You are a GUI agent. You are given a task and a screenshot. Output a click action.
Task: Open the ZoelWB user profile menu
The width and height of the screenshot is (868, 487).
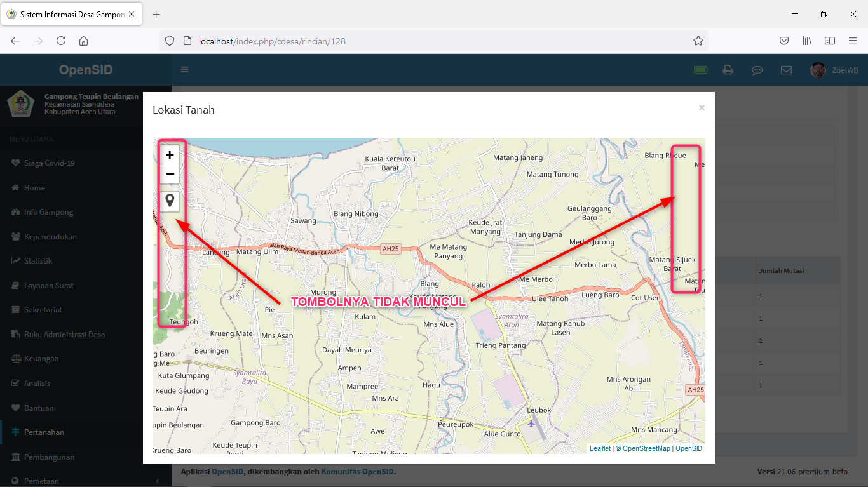[x=834, y=70]
